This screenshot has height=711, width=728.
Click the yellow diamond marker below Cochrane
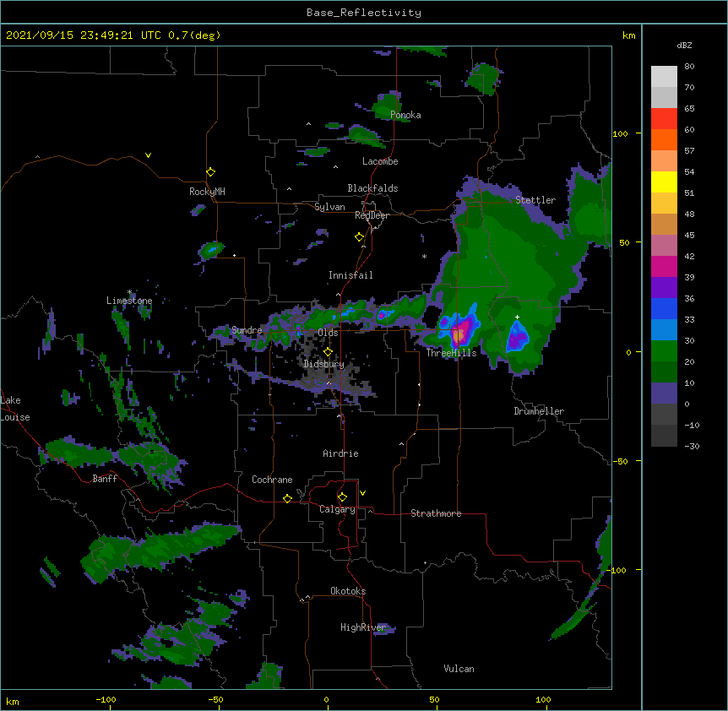pos(287,498)
